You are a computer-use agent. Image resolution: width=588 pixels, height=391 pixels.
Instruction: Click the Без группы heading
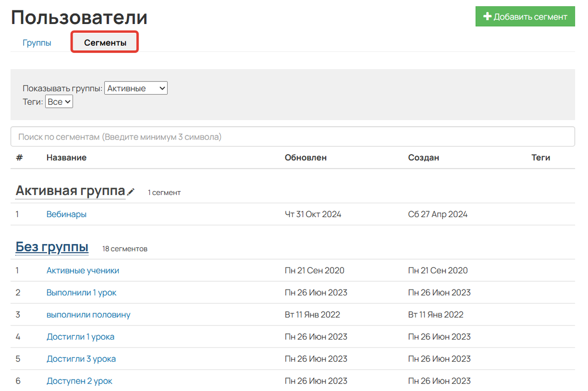pyautogui.click(x=52, y=247)
